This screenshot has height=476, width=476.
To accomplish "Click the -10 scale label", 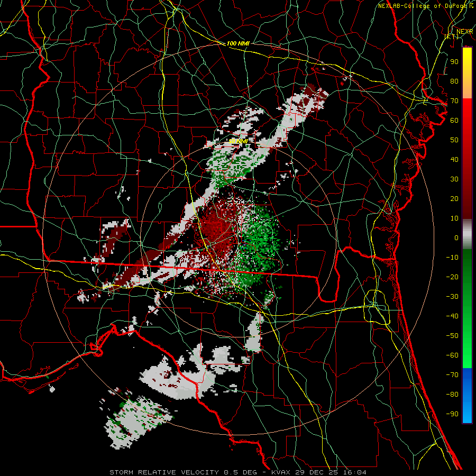I will [x=452, y=258].
